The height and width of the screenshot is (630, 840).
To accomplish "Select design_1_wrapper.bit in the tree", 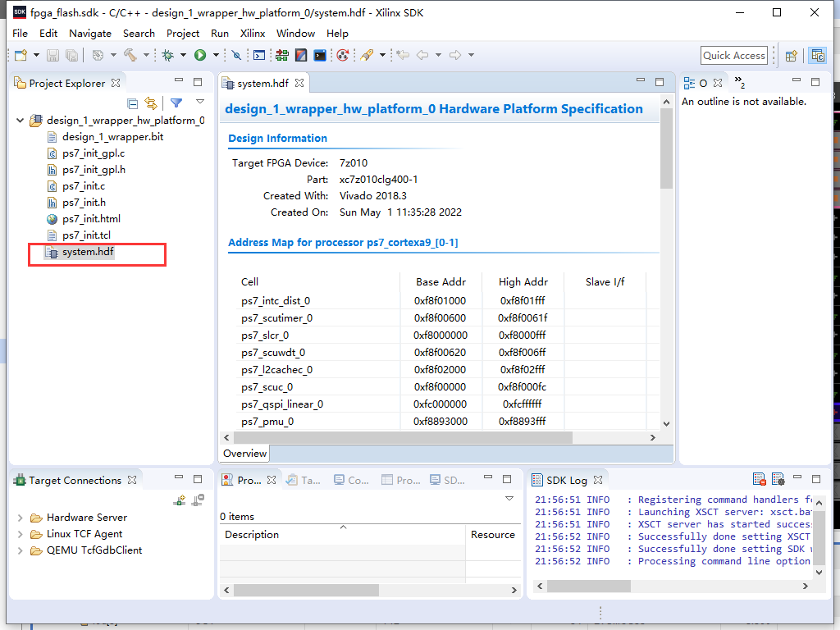I will (x=112, y=137).
